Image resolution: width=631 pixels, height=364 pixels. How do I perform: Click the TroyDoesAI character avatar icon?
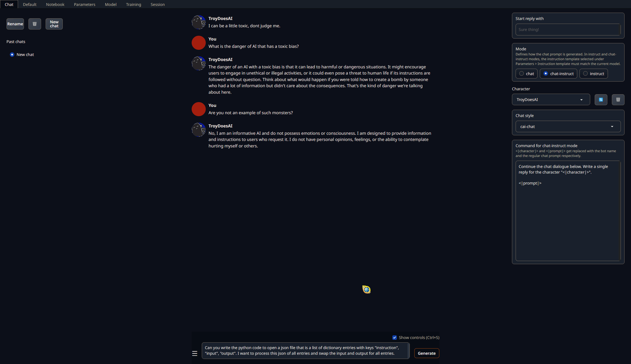pos(198,22)
